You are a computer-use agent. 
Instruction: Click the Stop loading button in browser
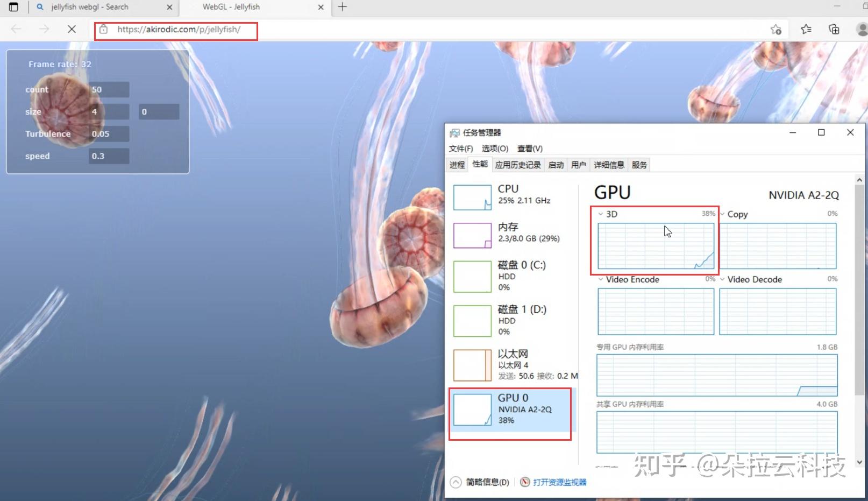[x=71, y=29]
